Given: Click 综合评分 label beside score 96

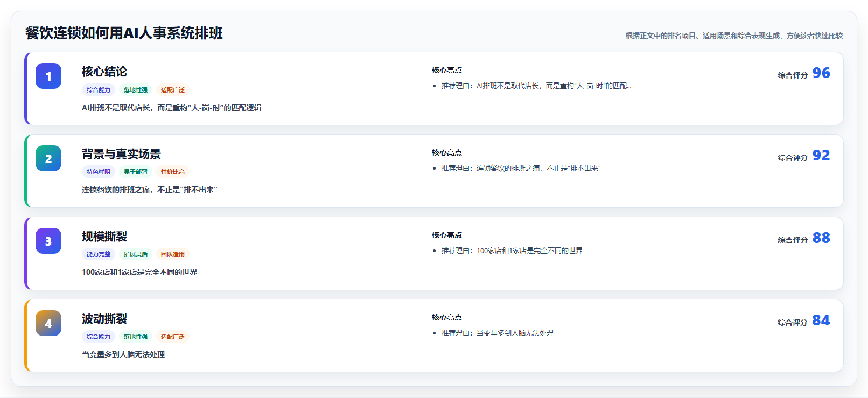Looking at the screenshot, I should pyautogui.click(x=793, y=75).
